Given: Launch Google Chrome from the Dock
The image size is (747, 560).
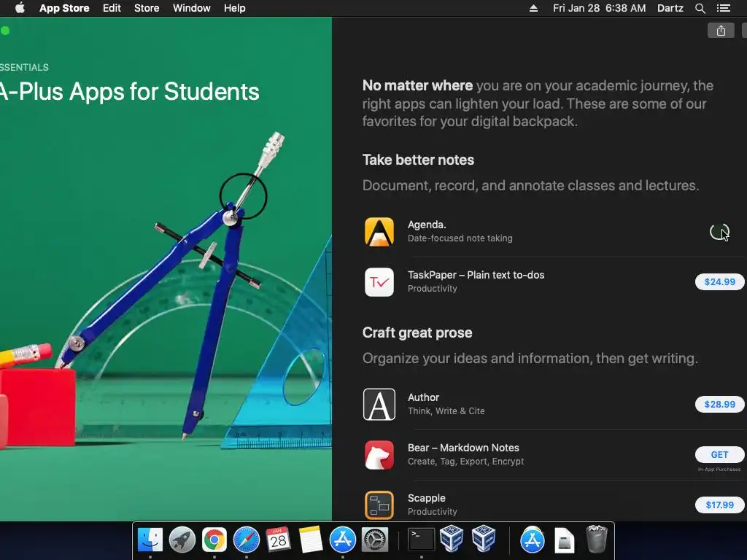Looking at the screenshot, I should (x=214, y=540).
